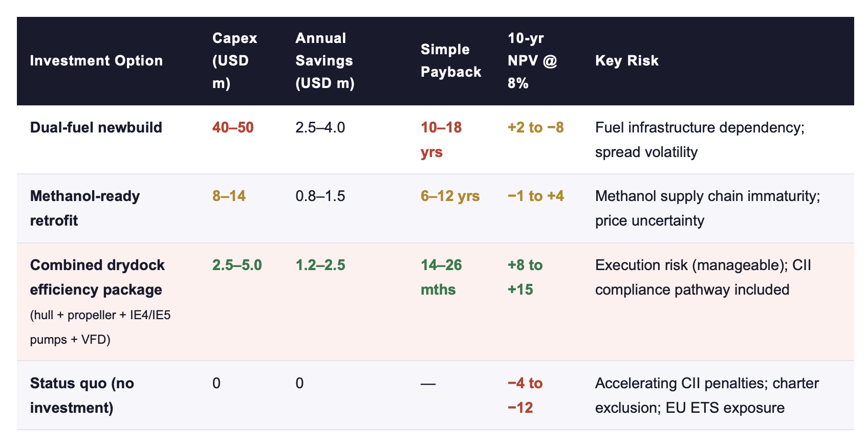Click the 40–50 capex value
This screenshot has height=444, width=868.
tap(233, 127)
